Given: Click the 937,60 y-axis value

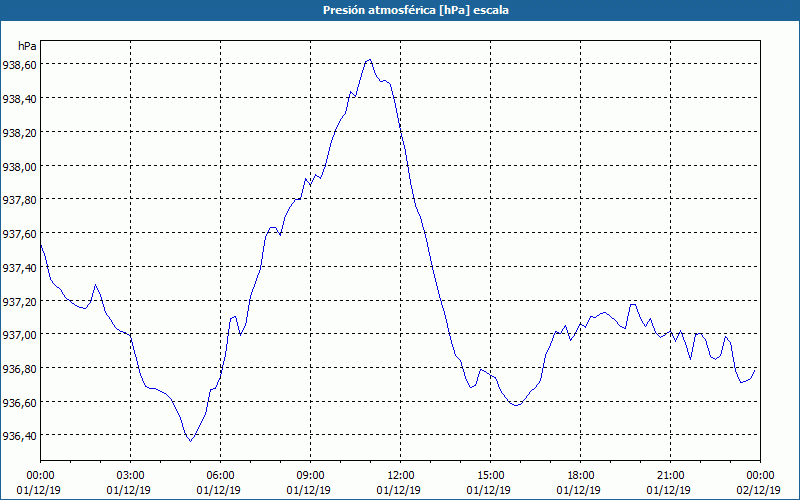Looking at the screenshot, I should 19,233.
